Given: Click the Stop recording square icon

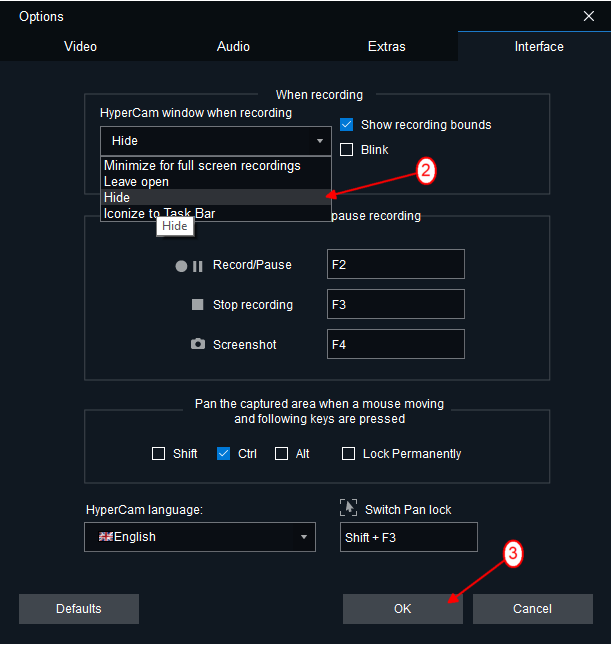Looking at the screenshot, I should (x=197, y=304).
